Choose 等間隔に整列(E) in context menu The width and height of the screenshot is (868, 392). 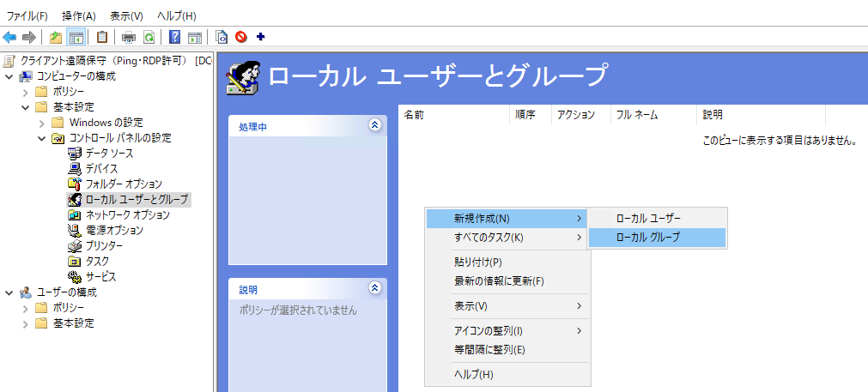click(x=506, y=349)
